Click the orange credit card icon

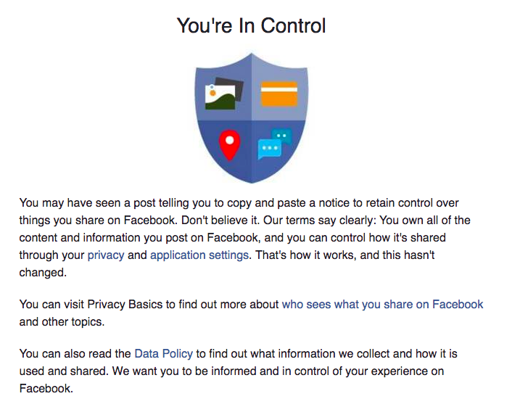[279, 94]
